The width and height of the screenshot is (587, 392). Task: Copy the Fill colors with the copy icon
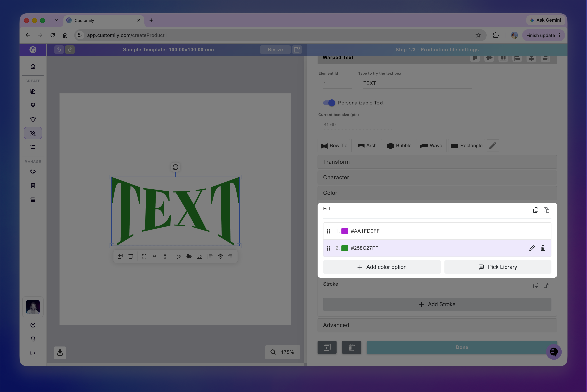coord(536,210)
